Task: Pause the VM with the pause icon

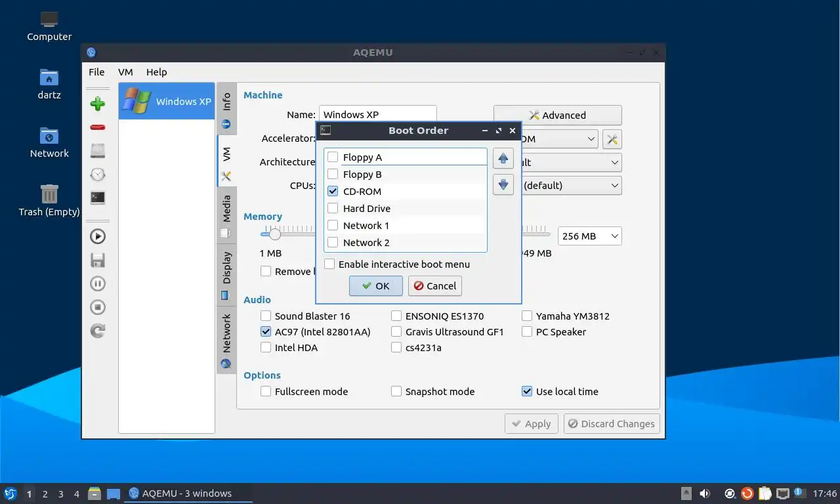Action: (x=98, y=283)
